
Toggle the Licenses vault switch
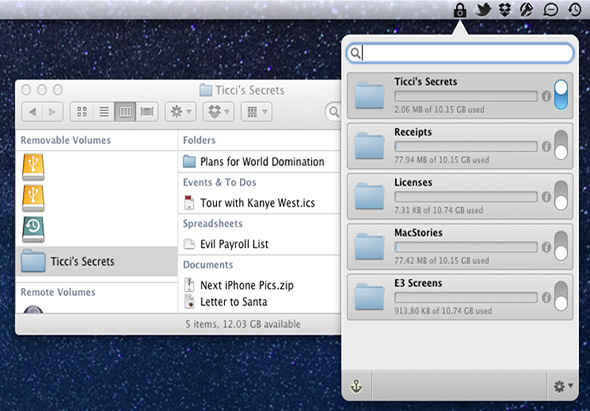[561, 196]
